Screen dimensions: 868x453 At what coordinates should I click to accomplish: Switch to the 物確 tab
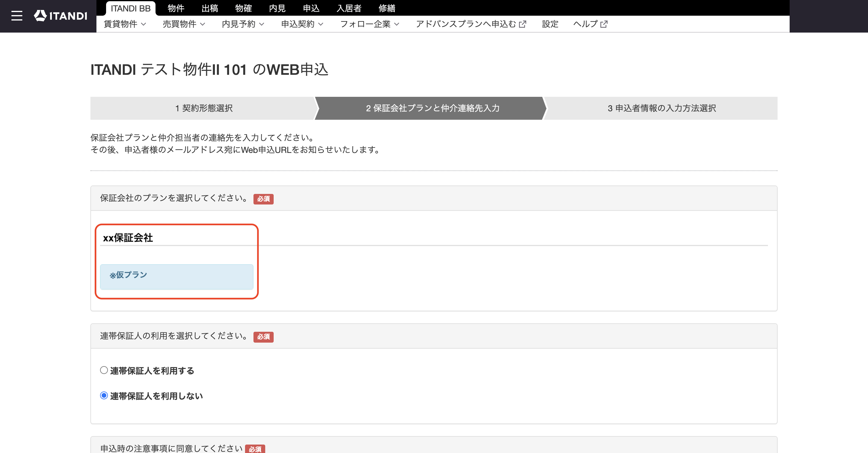[x=244, y=8]
